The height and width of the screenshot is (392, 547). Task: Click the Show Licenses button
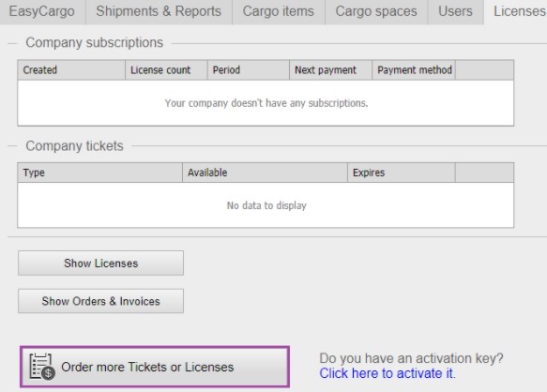pyautogui.click(x=100, y=263)
